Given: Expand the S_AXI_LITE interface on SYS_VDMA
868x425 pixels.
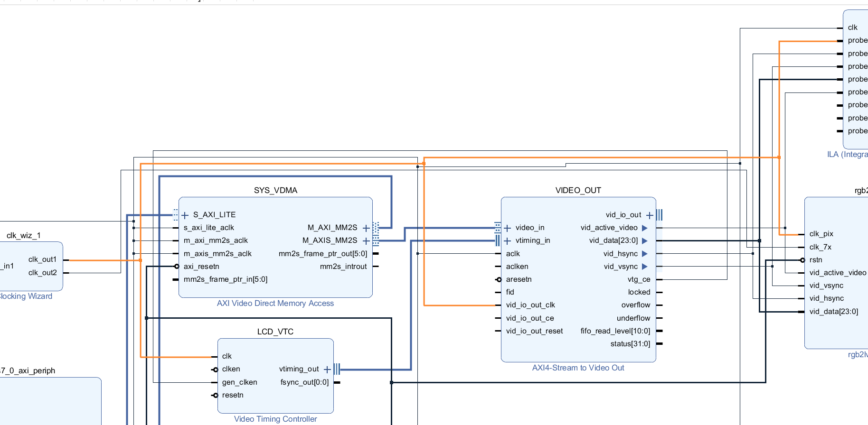Looking at the screenshot, I should coord(185,215).
